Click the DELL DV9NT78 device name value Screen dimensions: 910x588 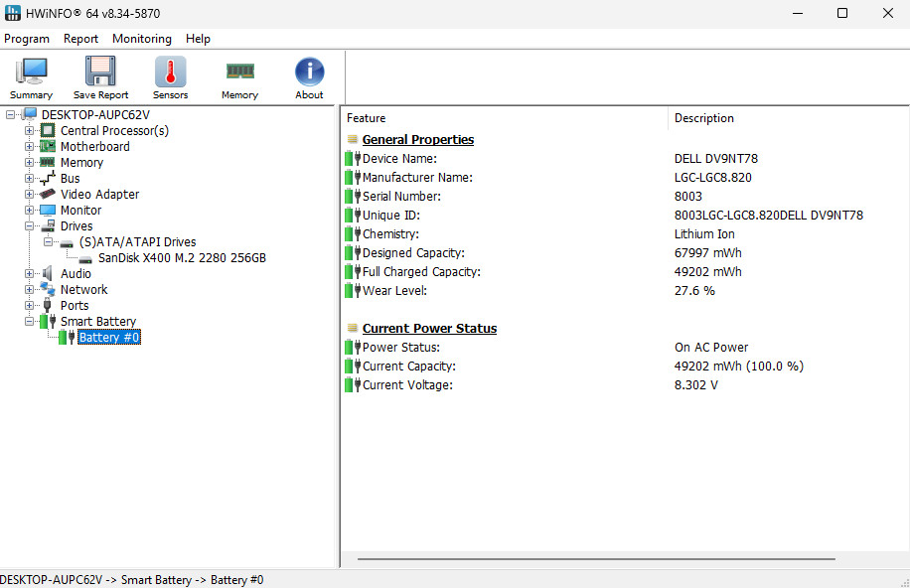point(716,159)
